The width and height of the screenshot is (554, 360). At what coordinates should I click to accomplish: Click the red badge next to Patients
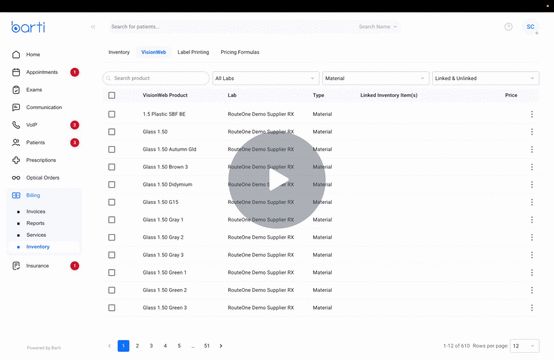75,142
